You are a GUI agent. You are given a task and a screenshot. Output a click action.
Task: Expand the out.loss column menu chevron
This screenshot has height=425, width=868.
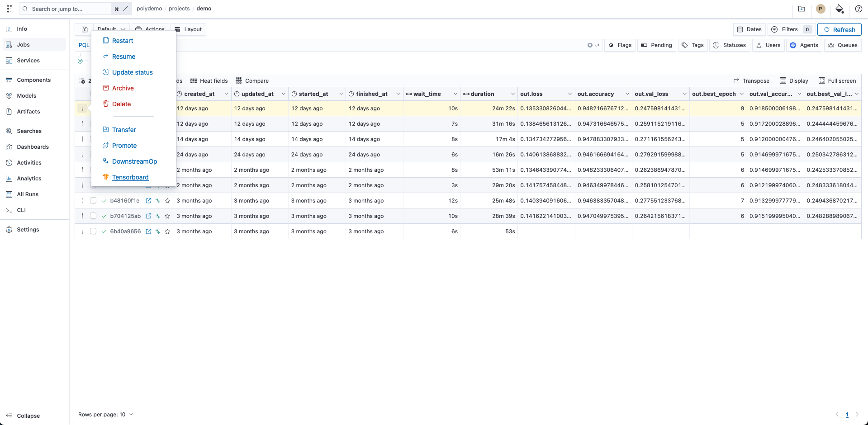pos(570,94)
